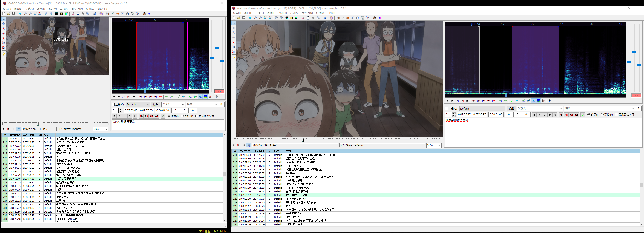Launch Translation Assistant face icon in left window
This screenshot has height=233, width=644.
pos(101,14)
